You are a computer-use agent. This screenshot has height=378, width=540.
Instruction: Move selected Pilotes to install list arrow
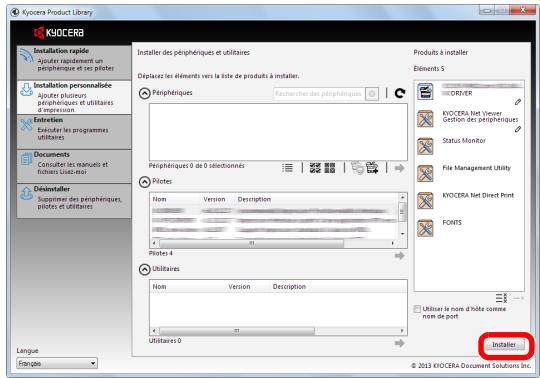(399, 255)
